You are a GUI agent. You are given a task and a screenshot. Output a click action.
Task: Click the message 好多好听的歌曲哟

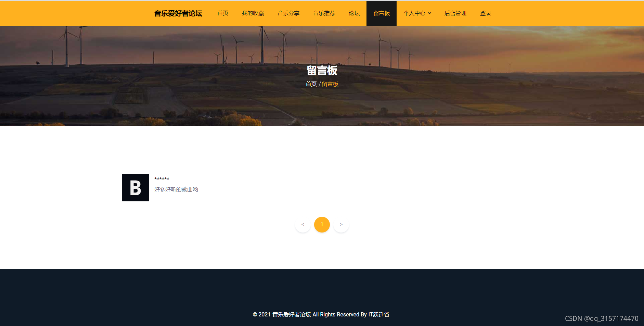pyautogui.click(x=176, y=189)
